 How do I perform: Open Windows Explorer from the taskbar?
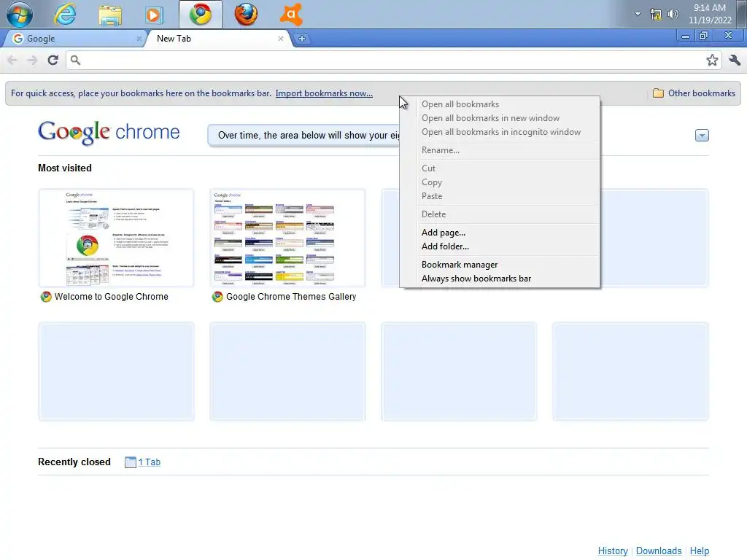110,15
